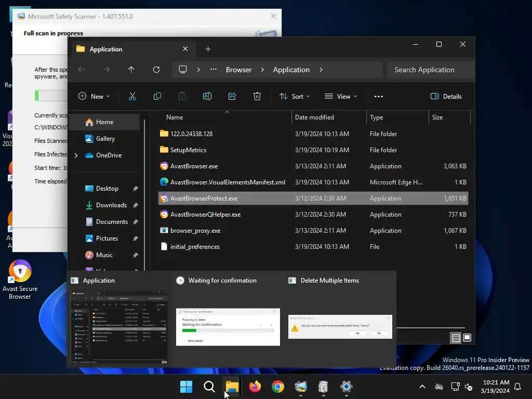The height and width of the screenshot is (399, 532).
Task: Launch Firefox from the taskbar
Action: pos(255,387)
